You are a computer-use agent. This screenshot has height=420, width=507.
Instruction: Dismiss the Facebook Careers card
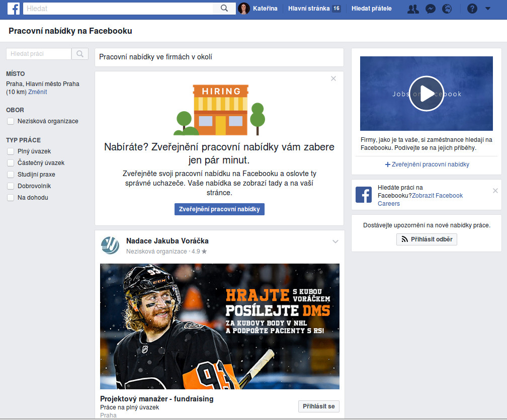pos(495,191)
